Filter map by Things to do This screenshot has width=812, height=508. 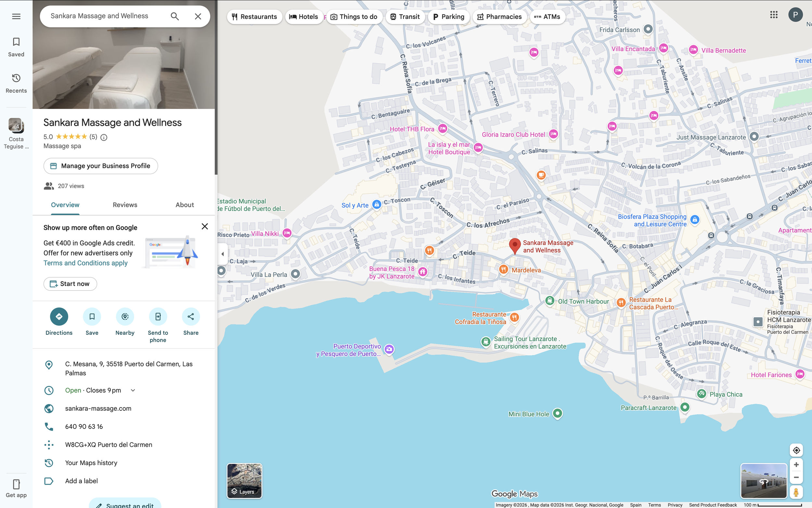354,17
